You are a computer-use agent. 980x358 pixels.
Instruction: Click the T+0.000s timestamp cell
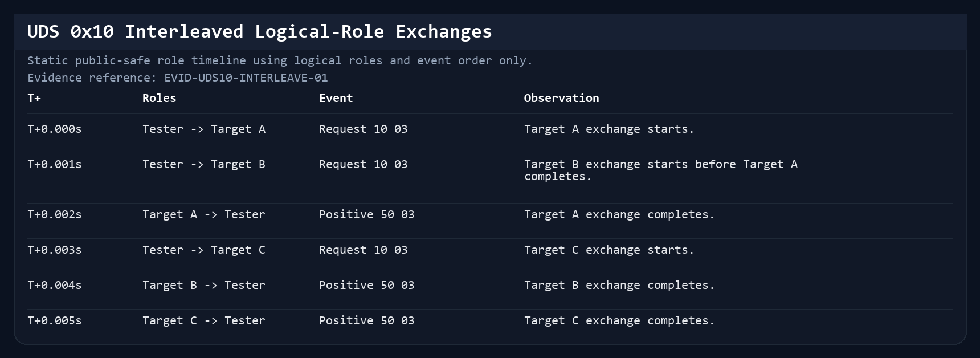tap(55, 129)
